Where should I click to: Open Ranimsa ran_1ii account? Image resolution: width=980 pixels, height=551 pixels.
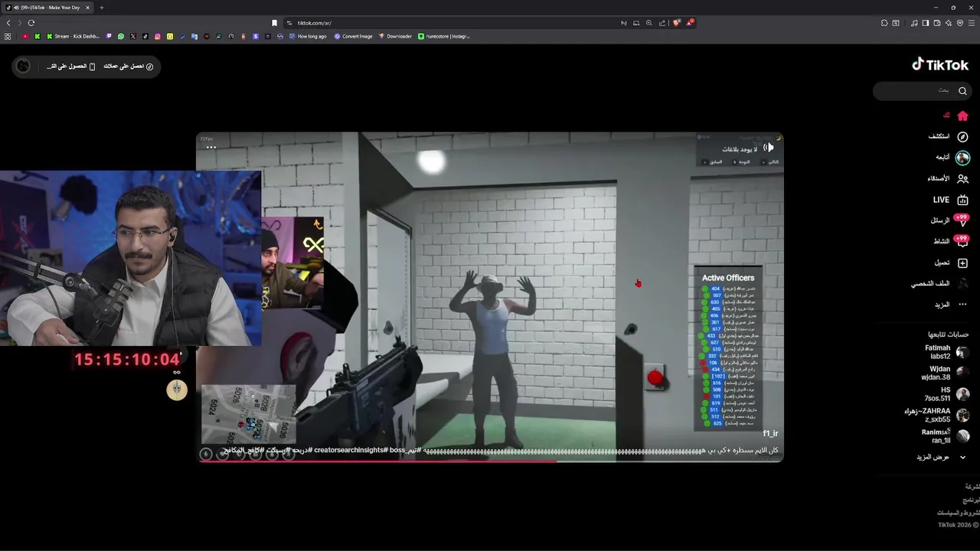(946, 436)
